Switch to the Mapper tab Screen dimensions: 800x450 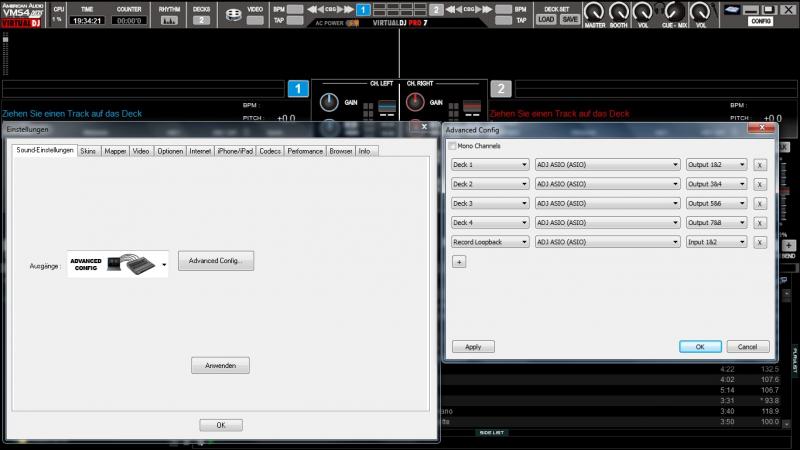(115, 151)
